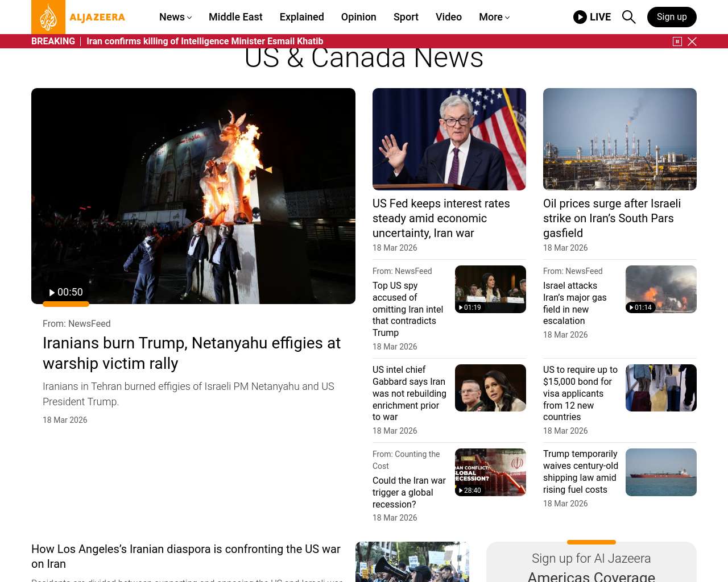Open the red tanker ship thumbnail

click(661, 472)
